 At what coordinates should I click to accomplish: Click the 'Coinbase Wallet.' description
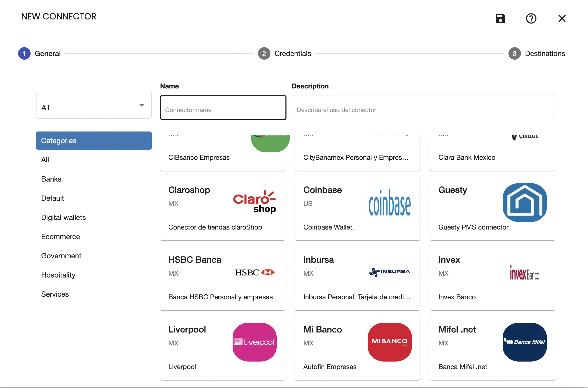pos(328,227)
